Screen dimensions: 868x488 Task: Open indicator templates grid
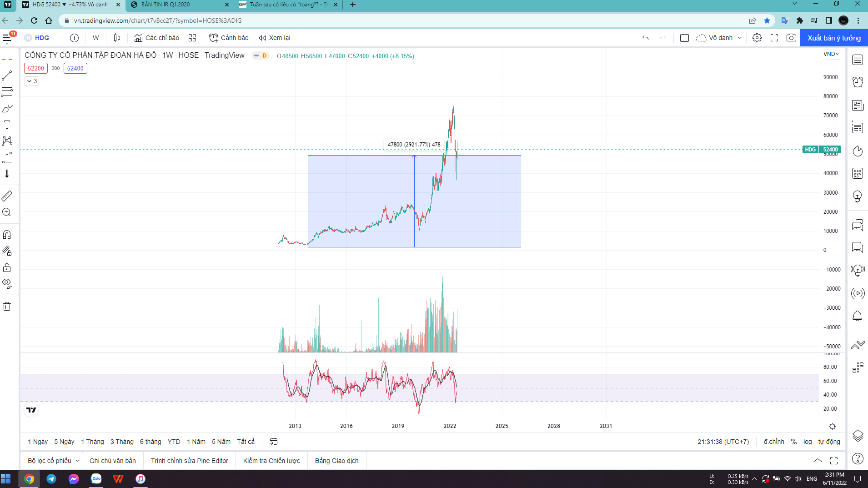click(x=192, y=38)
